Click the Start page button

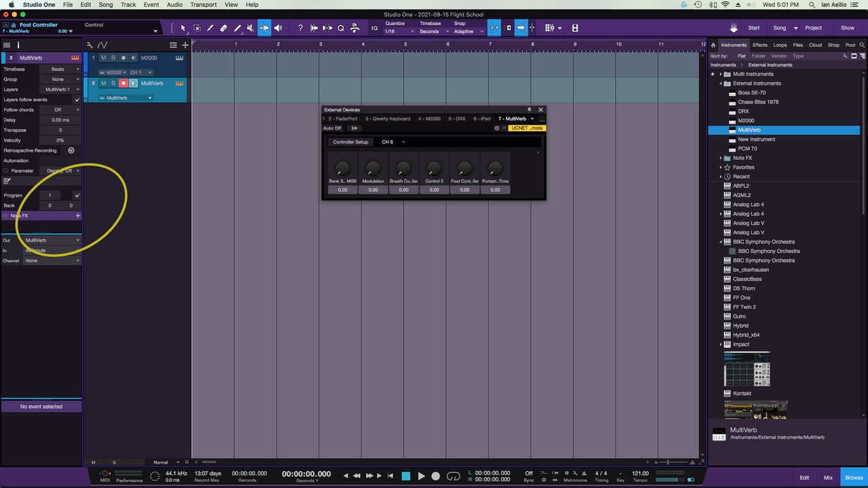[754, 28]
